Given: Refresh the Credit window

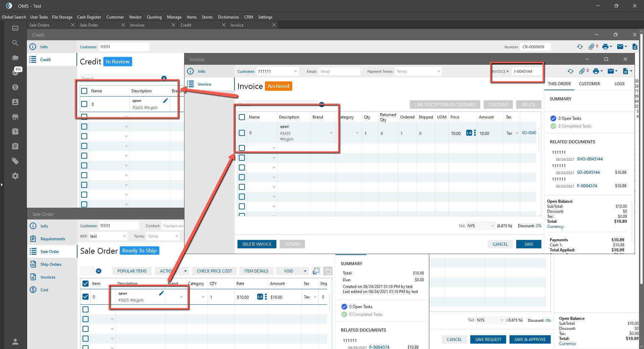Looking at the screenshot, I should [x=580, y=47].
